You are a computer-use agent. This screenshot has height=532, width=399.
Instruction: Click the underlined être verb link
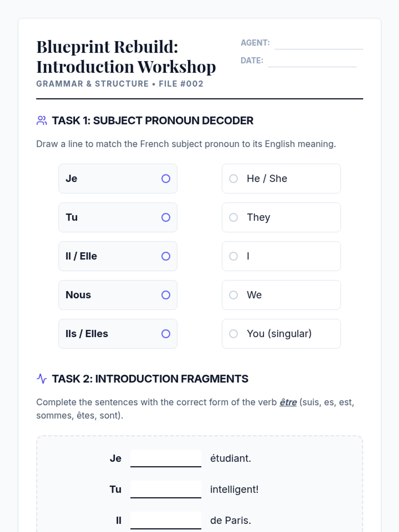288,402
